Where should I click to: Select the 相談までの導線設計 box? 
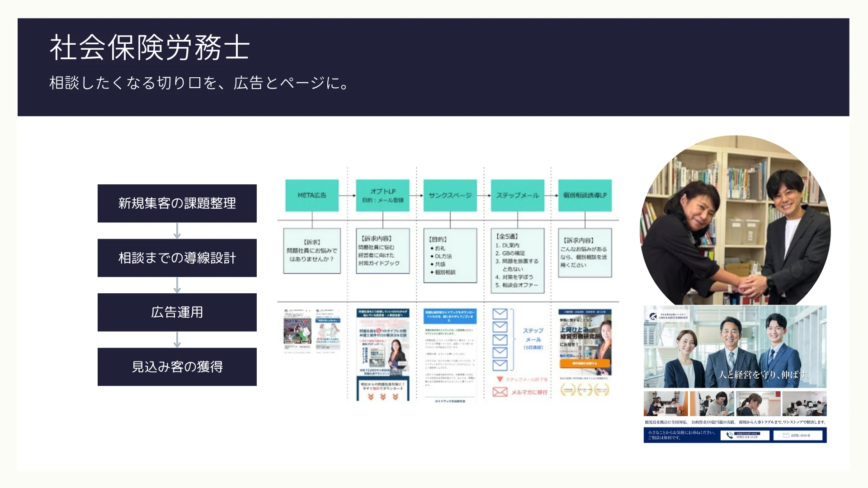pyautogui.click(x=177, y=258)
